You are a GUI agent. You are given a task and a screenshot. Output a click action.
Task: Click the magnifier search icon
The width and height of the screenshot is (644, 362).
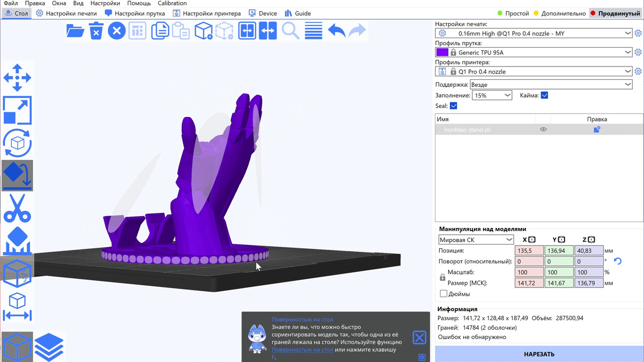click(x=290, y=31)
